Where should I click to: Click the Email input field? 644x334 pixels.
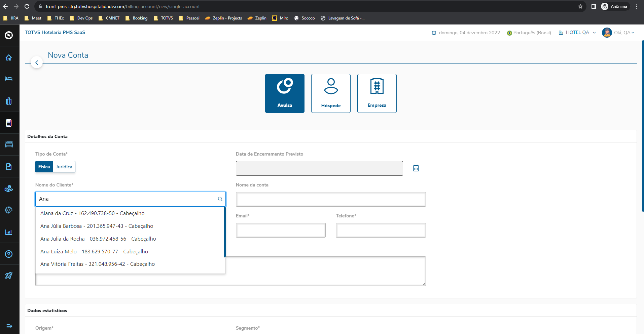coord(281,230)
